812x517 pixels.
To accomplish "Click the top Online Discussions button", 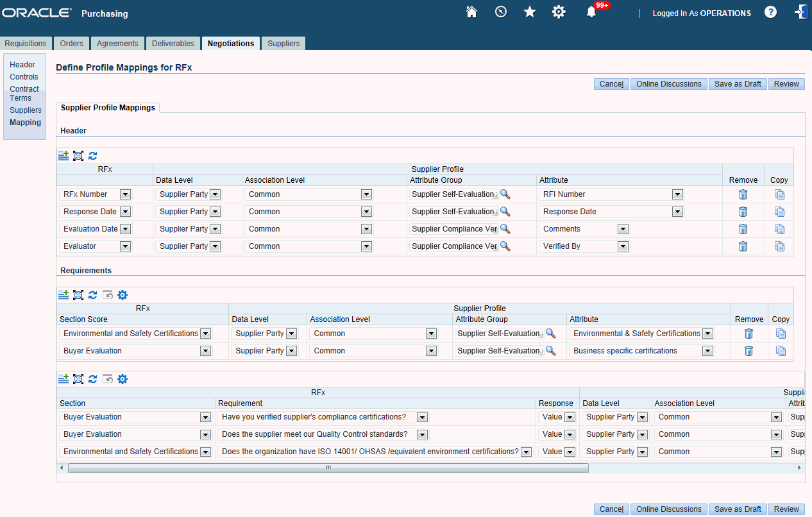I will pos(668,84).
